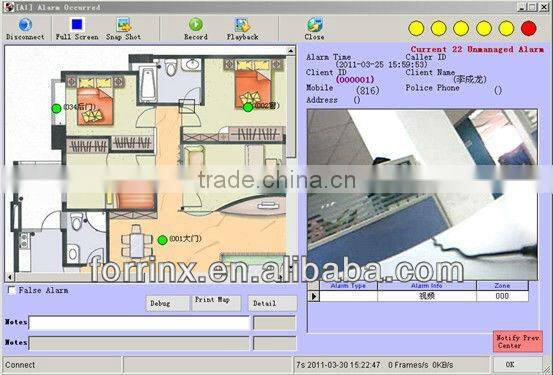Select the green sensor marker 034 on the map

pos(56,108)
